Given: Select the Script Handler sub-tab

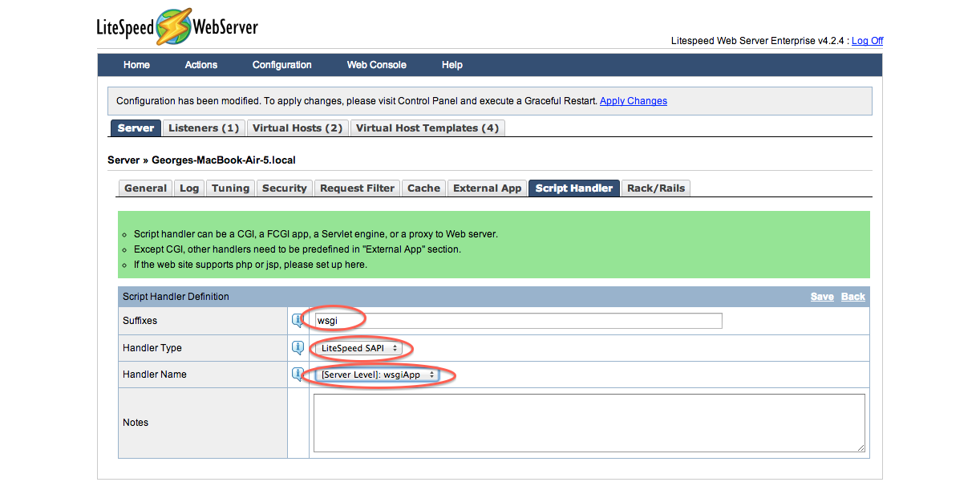Looking at the screenshot, I should click(x=574, y=188).
